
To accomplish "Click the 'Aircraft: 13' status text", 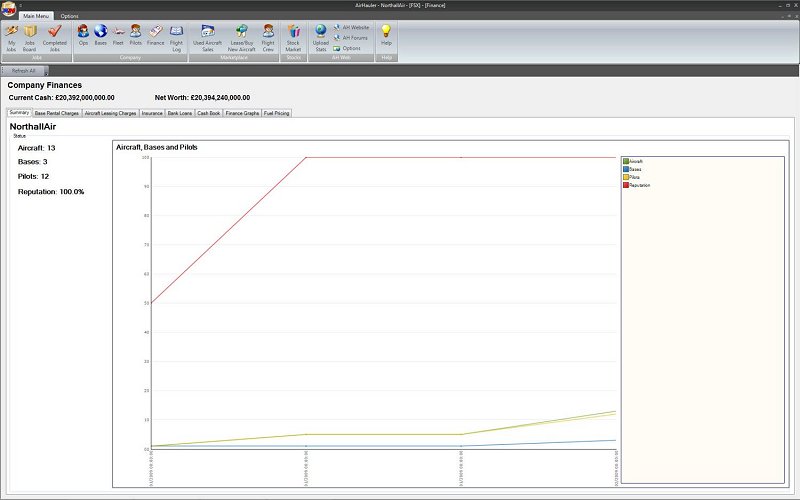I will pos(36,148).
